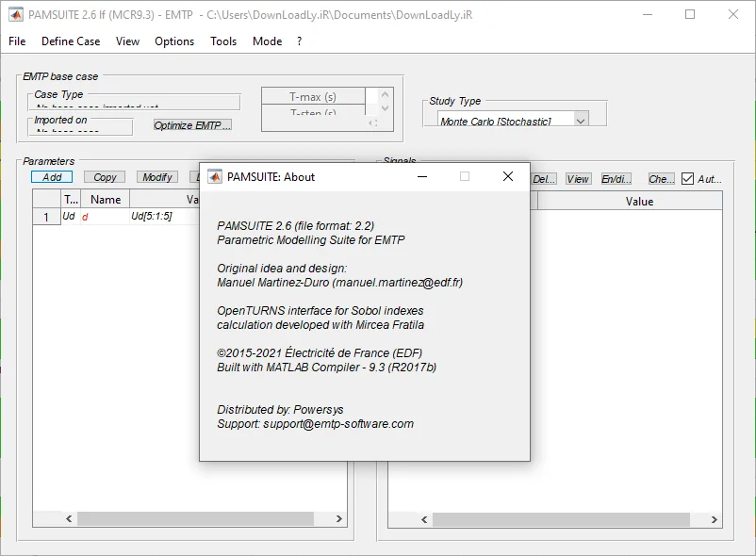Click the View button in Signals panel
The image size is (756, 556).
(x=578, y=179)
